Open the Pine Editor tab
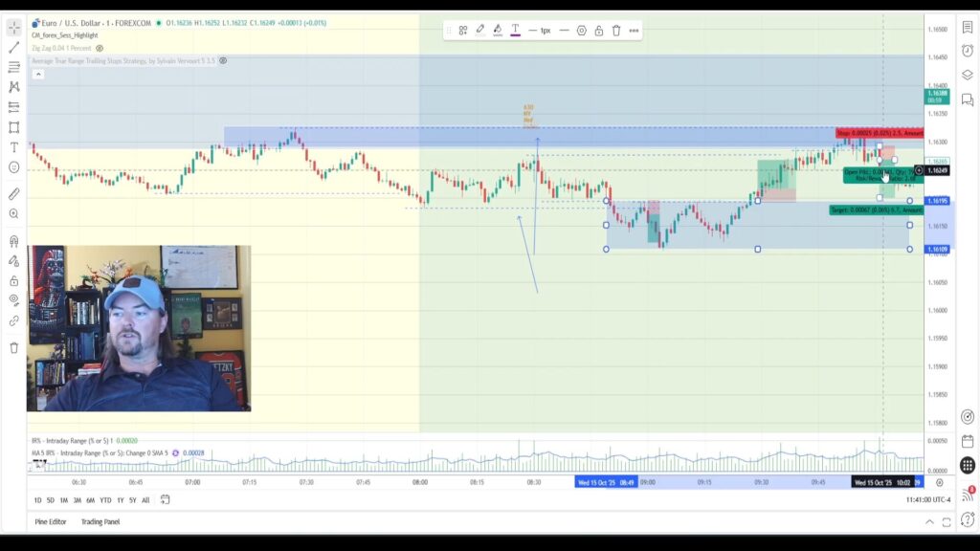Image resolution: width=980 pixels, height=551 pixels. 51,521
